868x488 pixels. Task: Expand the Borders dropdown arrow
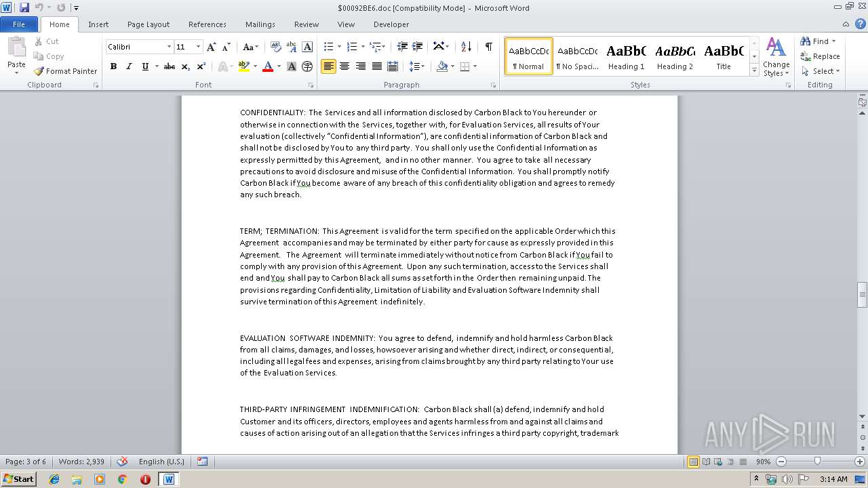[x=475, y=66]
